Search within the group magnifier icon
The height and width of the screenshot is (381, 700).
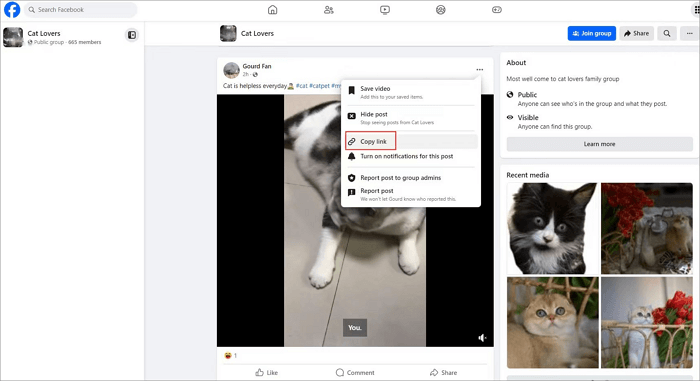click(x=667, y=33)
